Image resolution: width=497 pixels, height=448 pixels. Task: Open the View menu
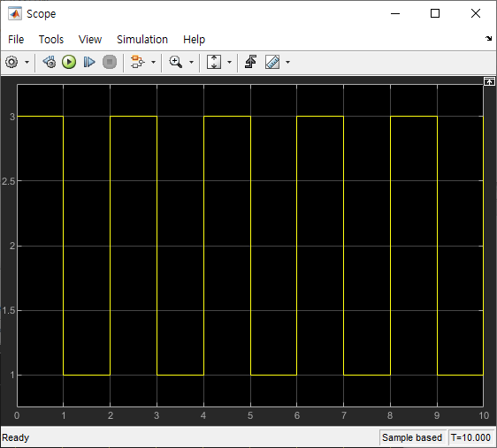coord(90,40)
